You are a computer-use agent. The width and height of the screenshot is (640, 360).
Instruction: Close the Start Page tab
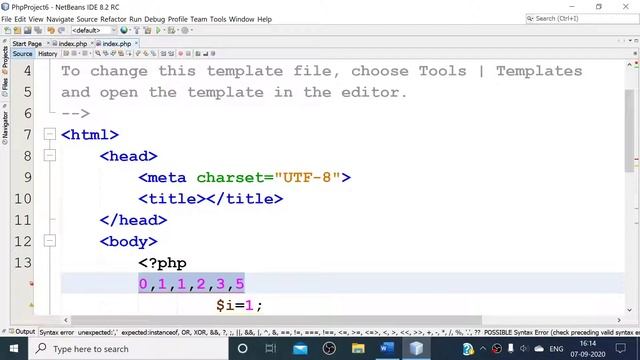coord(48,43)
